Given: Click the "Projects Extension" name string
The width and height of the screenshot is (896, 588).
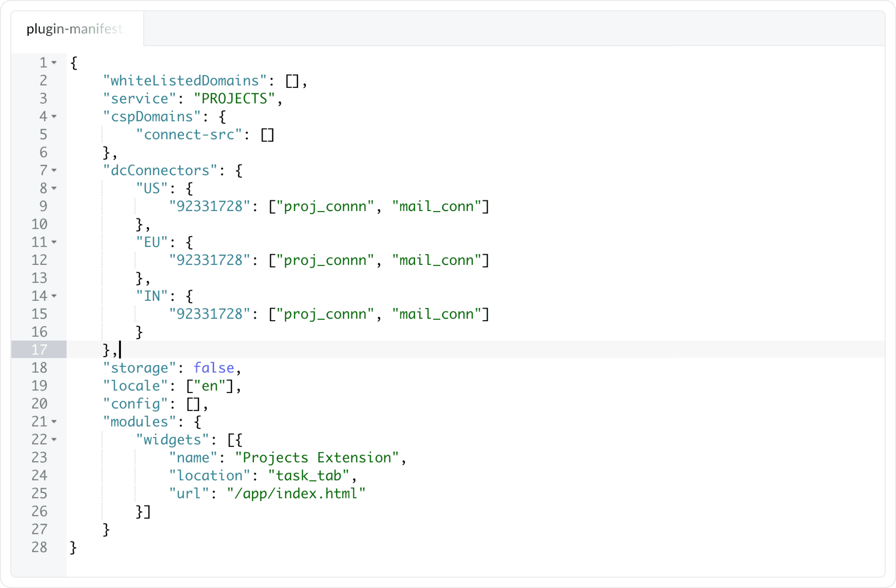Looking at the screenshot, I should [317, 458].
